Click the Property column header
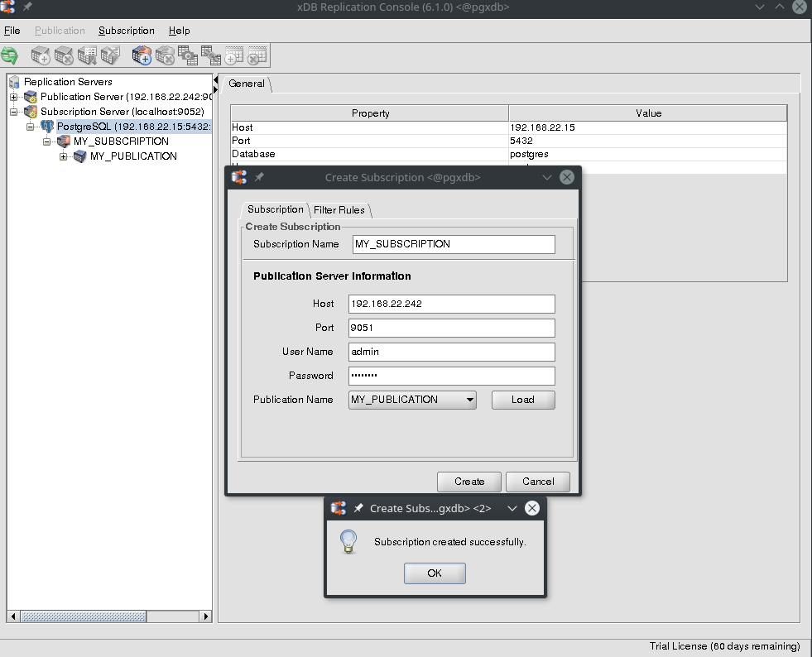This screenshot has height=657, width=812. (x=370, y=113)
